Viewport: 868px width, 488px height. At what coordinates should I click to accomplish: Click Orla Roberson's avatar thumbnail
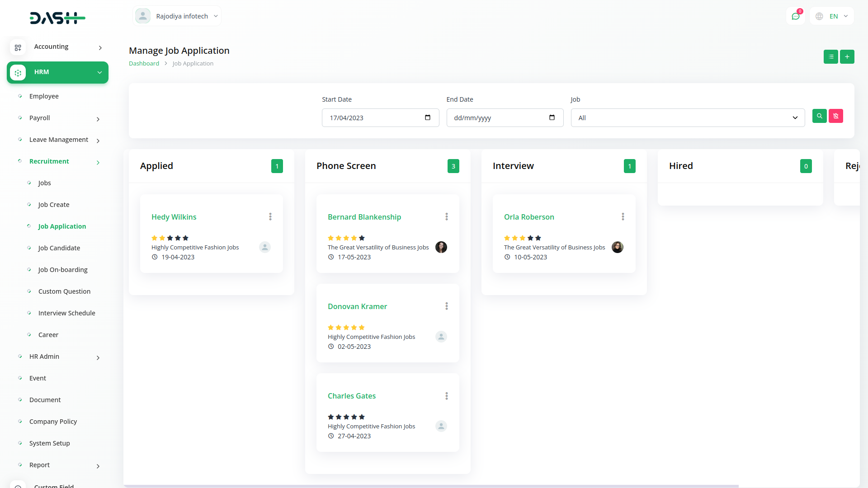(x=617, y=247)
